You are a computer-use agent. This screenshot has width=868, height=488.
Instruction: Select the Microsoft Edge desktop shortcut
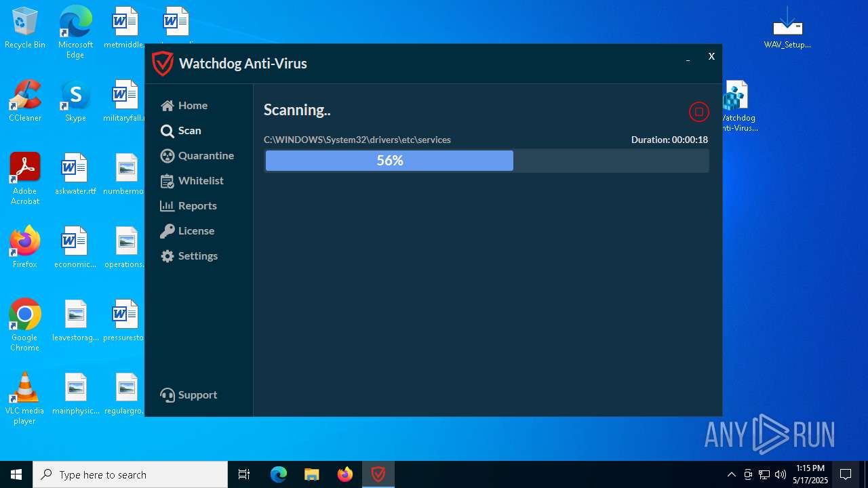coord(75,33)
